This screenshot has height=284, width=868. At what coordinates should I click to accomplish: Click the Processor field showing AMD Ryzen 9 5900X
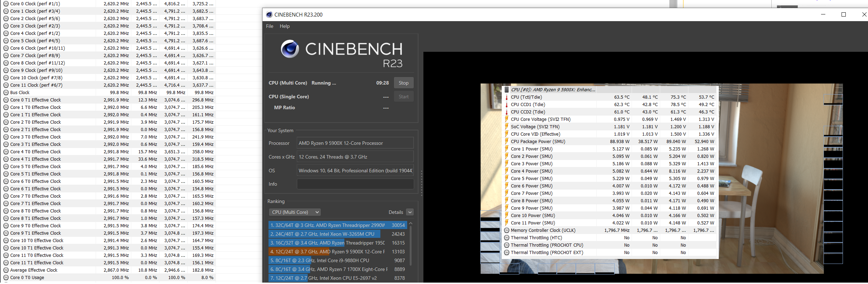(355, 143)
